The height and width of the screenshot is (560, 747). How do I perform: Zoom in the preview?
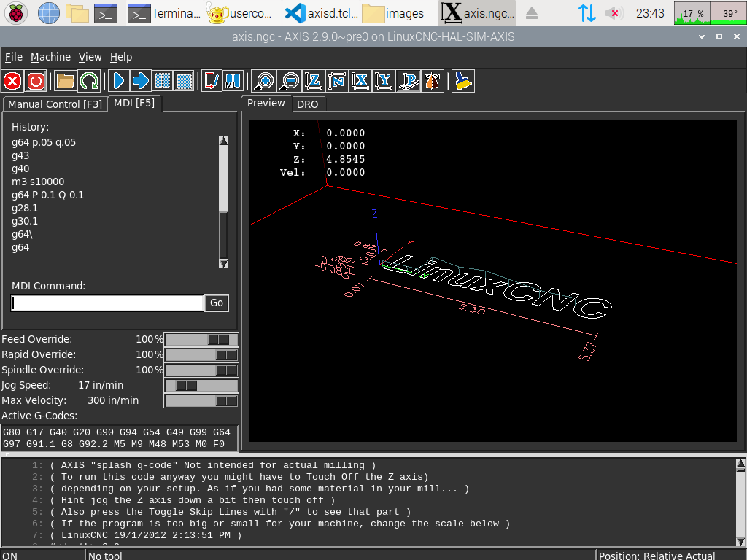264,81
